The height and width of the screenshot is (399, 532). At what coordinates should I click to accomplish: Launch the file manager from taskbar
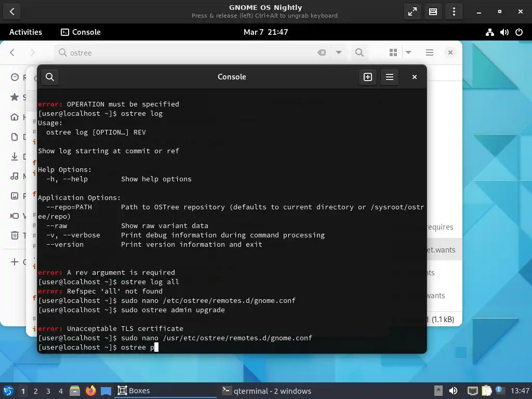click(75, 391)
